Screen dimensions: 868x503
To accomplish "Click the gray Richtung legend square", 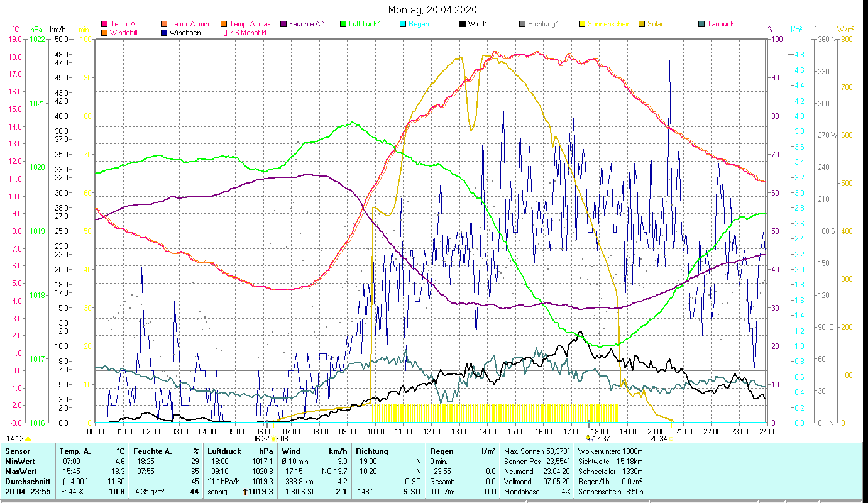I will point(522,24).
